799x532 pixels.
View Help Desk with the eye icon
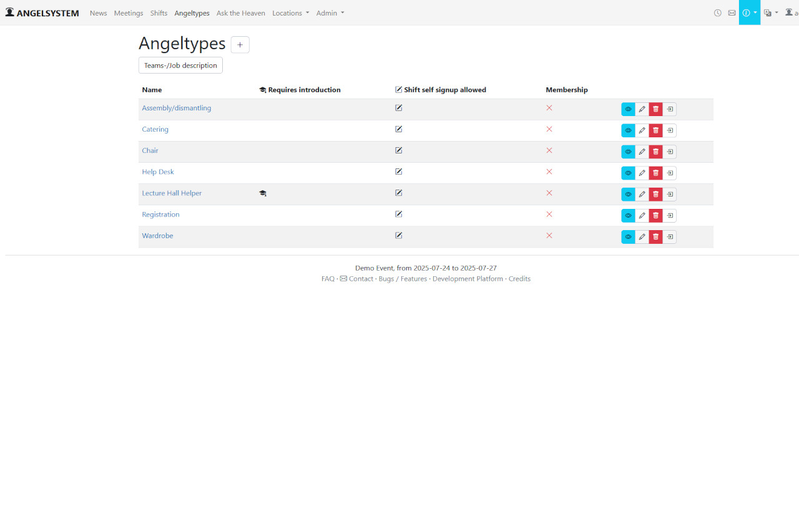[628, 173]
